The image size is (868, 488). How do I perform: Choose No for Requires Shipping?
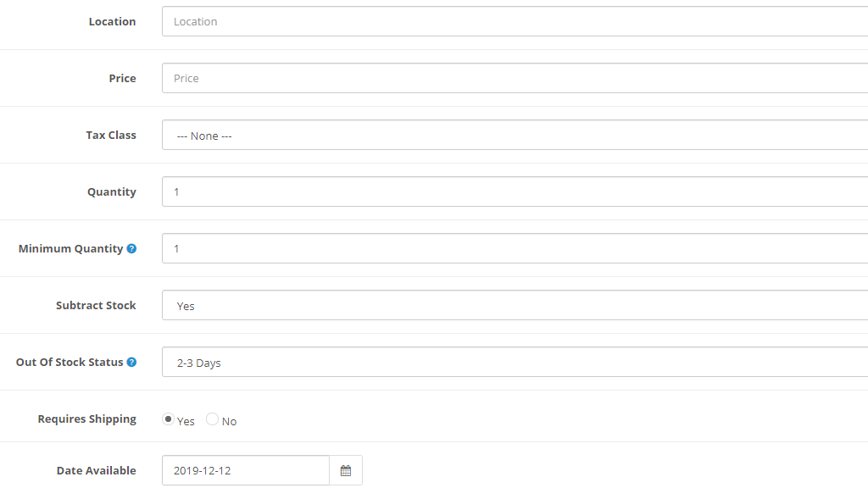click(x=210, y=419)
